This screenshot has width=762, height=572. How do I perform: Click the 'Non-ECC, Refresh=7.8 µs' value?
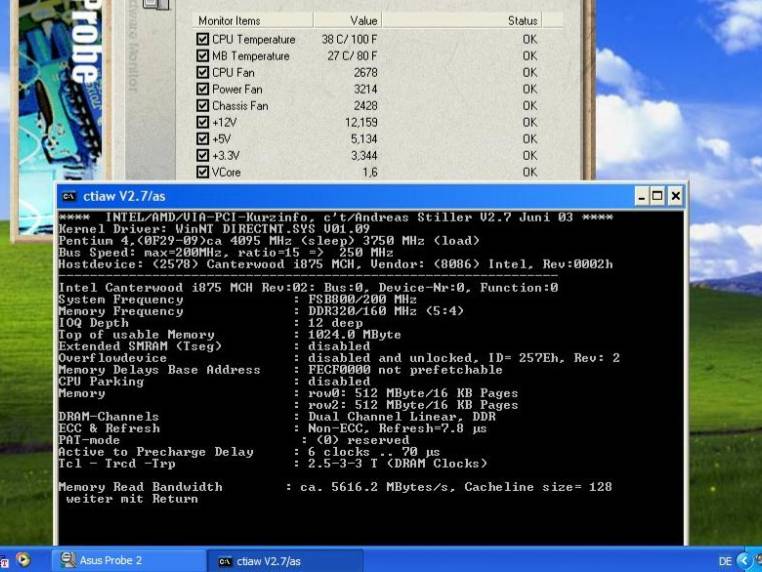(x=398, y=428)
